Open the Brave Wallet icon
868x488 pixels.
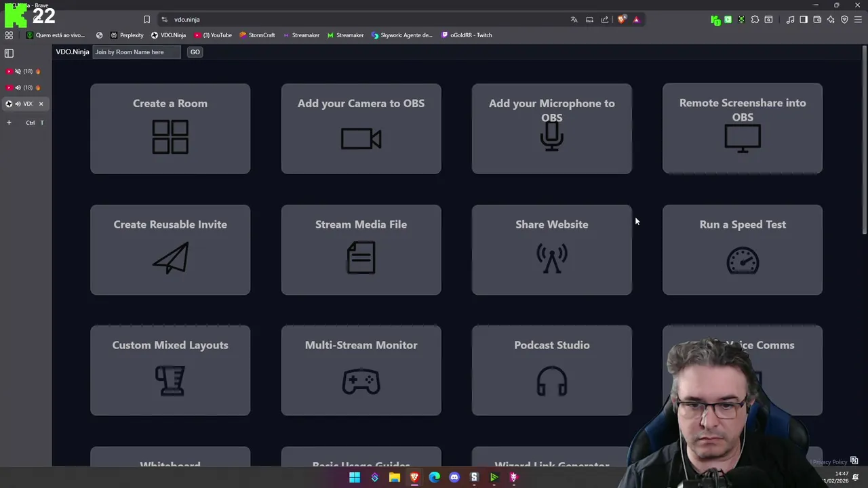pos(817,20)
